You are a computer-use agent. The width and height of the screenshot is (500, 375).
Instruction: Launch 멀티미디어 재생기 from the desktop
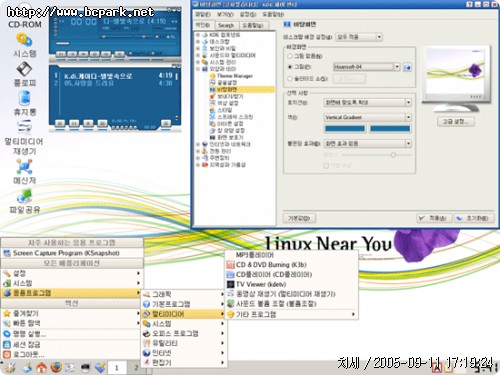point(24,137)
